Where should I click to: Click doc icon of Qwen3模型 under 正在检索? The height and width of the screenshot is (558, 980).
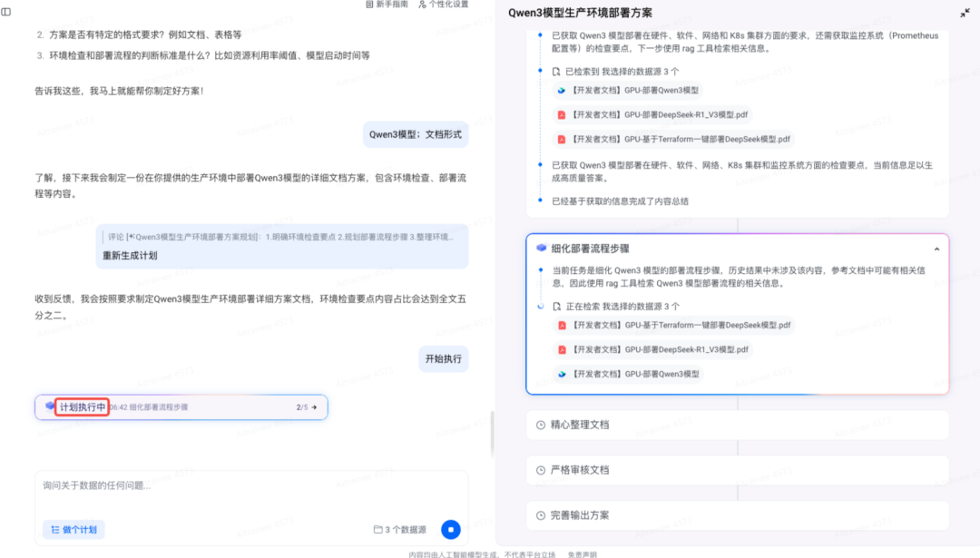pyautogui.click(x=562, y=374)
